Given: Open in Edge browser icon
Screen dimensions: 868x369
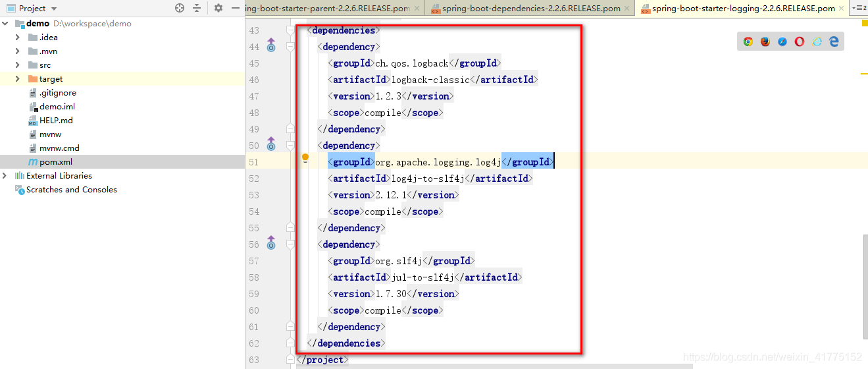Looking at the screenshot, I should [834, 42].
